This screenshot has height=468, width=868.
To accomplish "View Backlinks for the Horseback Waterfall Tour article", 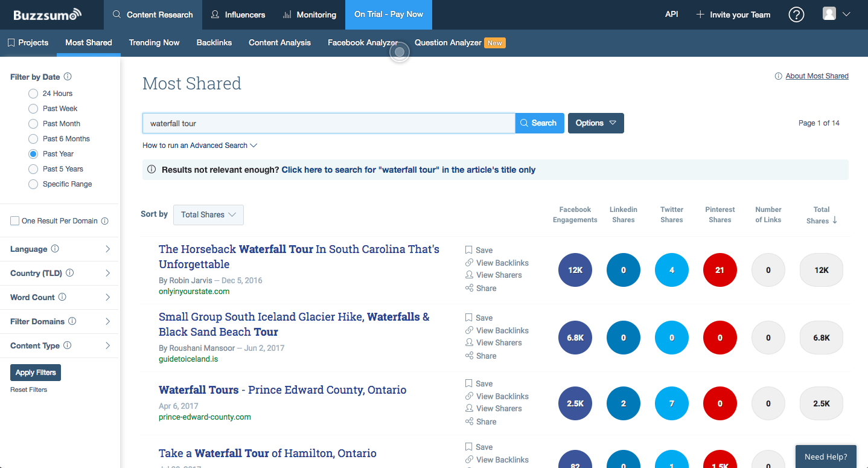I will coord(497,263).
